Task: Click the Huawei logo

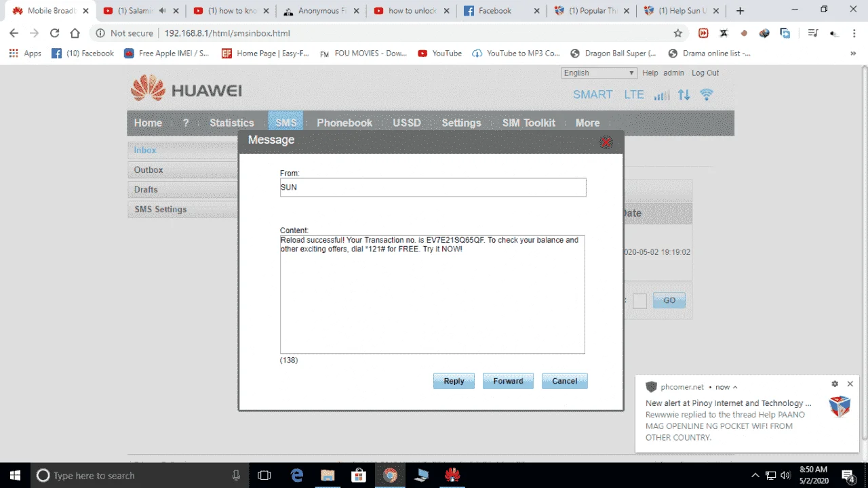Action: coord(186,90)
